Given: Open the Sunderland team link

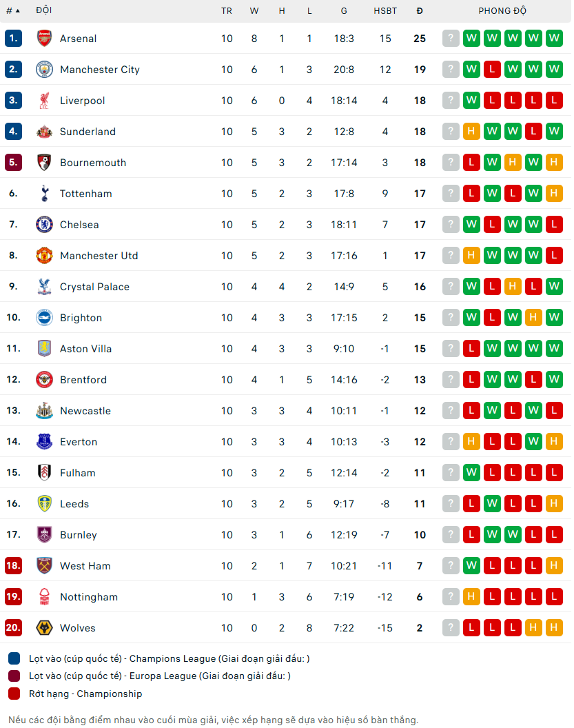Looking at the screenshot, I should point(88,132).
